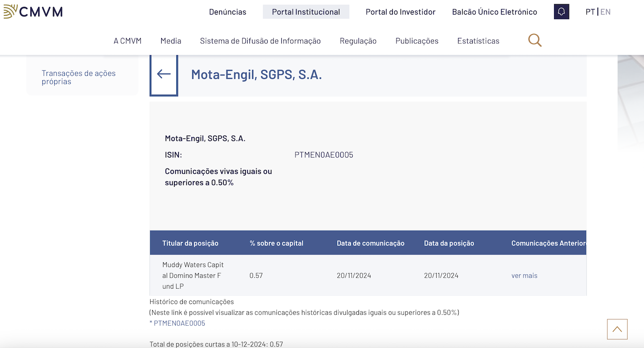Open Balcão Único Eletrónico link
The width and height of the screenshot is (644, 348).
click(495, 12)
